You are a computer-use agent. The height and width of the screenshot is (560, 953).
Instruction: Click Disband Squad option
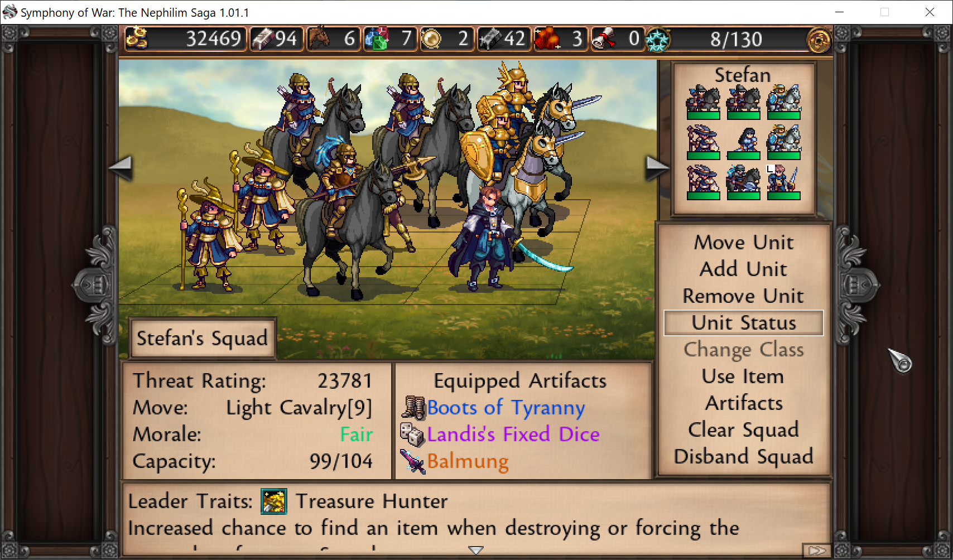coord(744,457)
